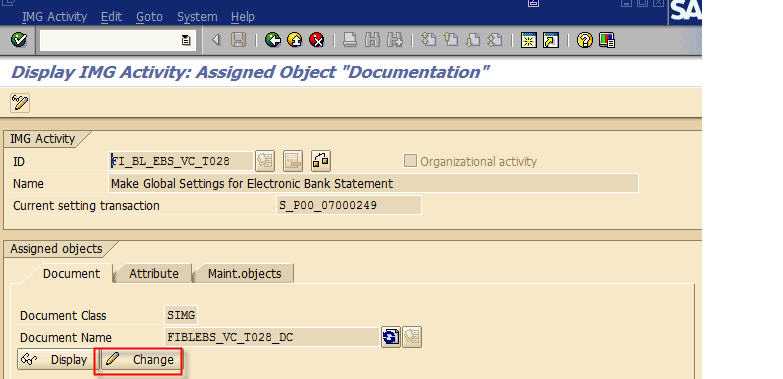The image size is (783, 379).
Task: Open the Edit menu
Action: (111, 16)
